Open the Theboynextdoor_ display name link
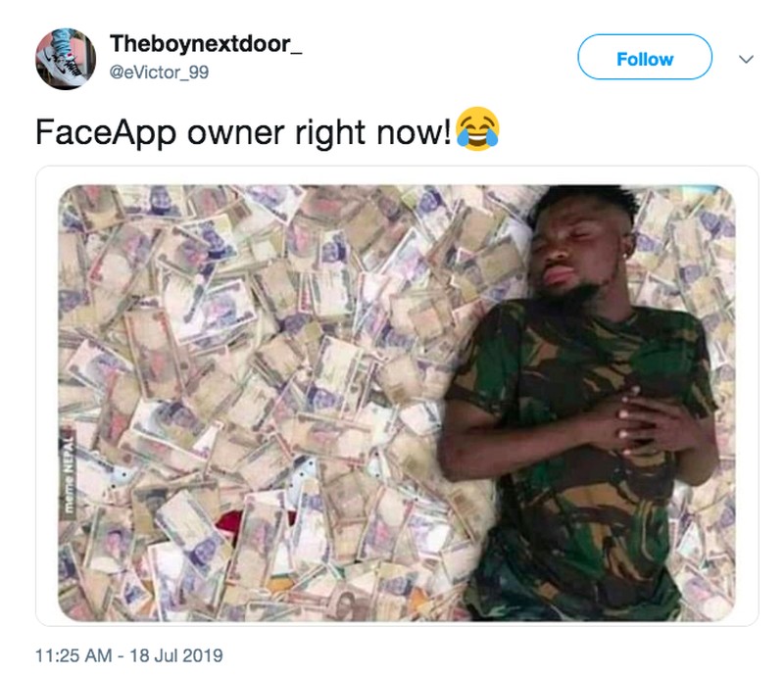The image size is (784, 676). pos(206,43)
